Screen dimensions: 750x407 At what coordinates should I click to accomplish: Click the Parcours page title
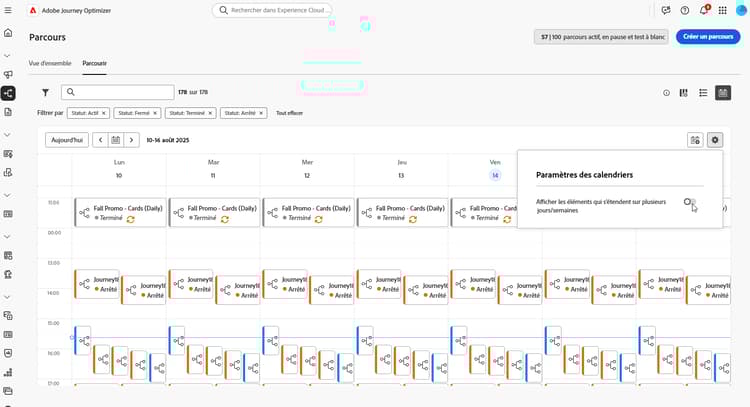coord(47,37)
